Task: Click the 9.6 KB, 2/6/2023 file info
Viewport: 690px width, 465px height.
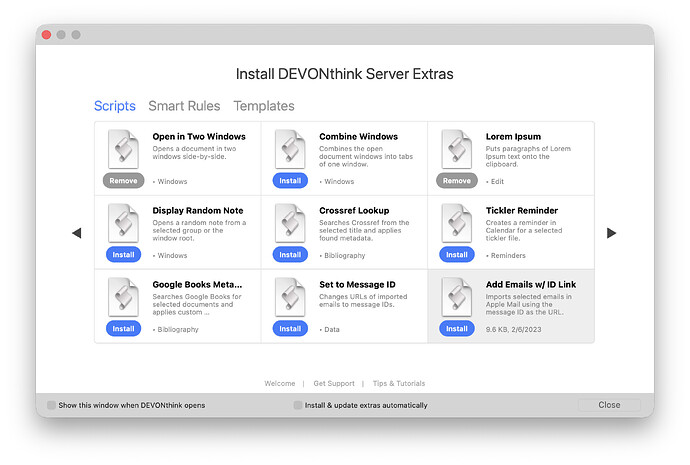Action: 514,330
